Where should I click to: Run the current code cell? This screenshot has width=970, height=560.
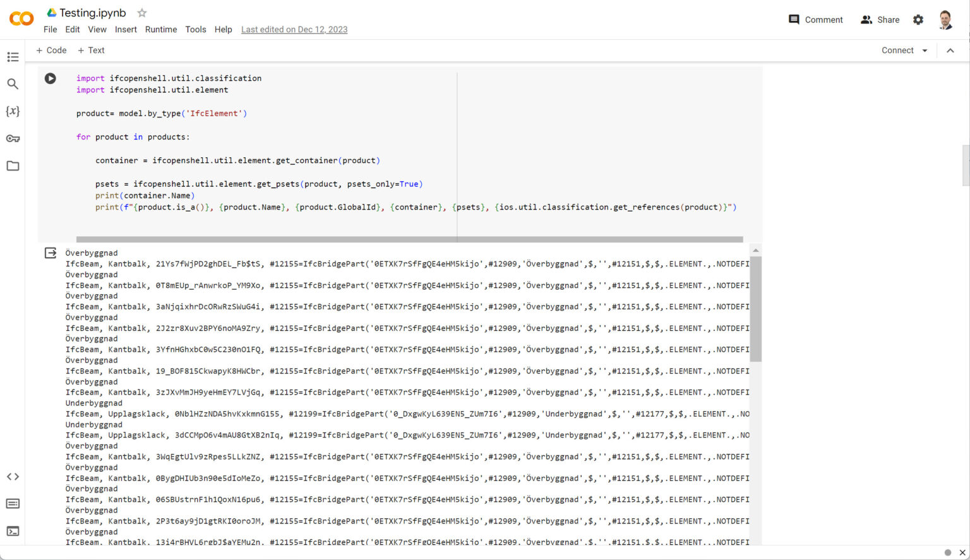pos(51,78)
